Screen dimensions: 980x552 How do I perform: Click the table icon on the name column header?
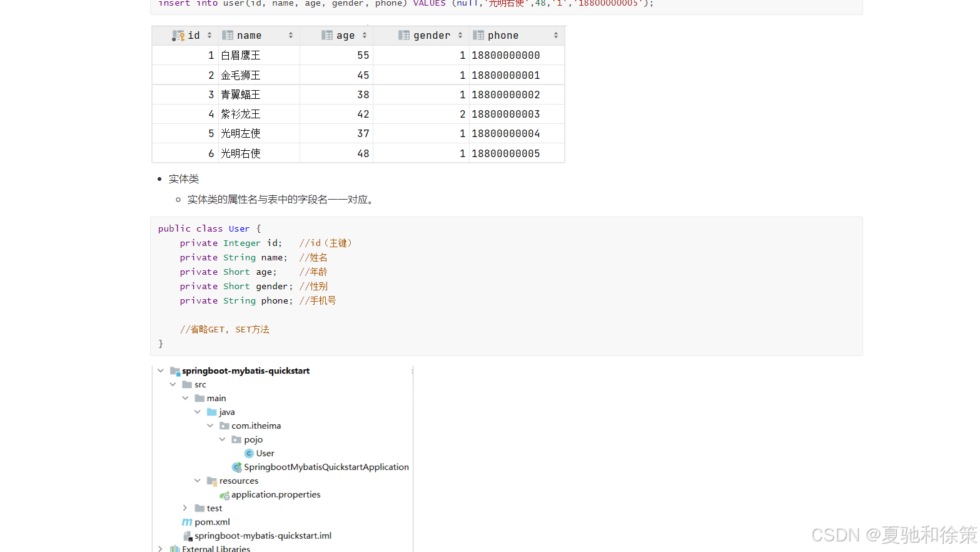coord(229,35)
